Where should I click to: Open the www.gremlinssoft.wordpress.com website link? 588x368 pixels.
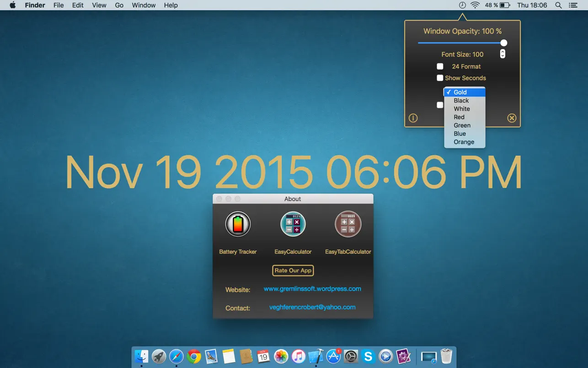tap(312, 289)
